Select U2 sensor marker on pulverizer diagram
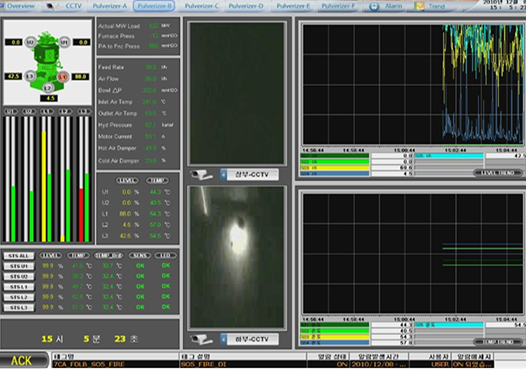 (30, 42)
